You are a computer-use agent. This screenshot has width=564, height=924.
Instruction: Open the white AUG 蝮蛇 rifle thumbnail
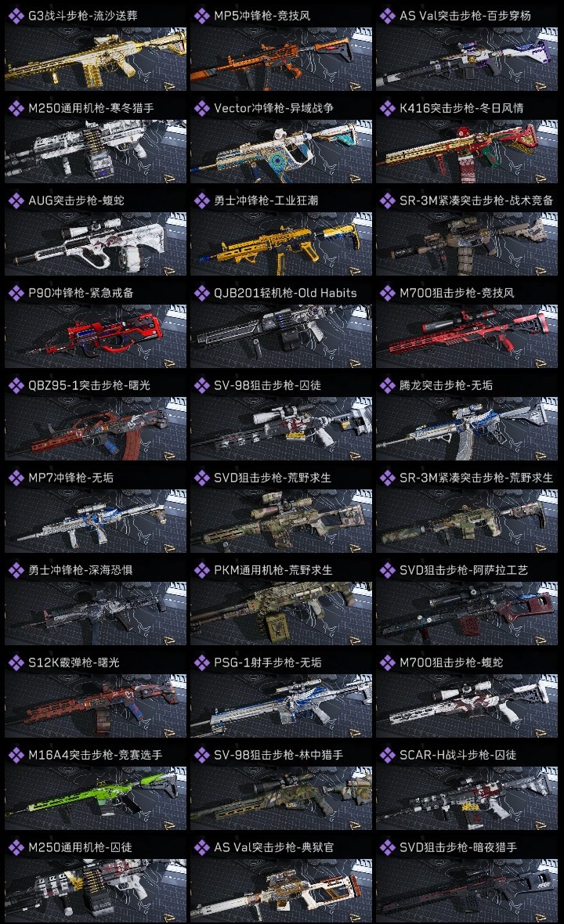click(96, 244)
